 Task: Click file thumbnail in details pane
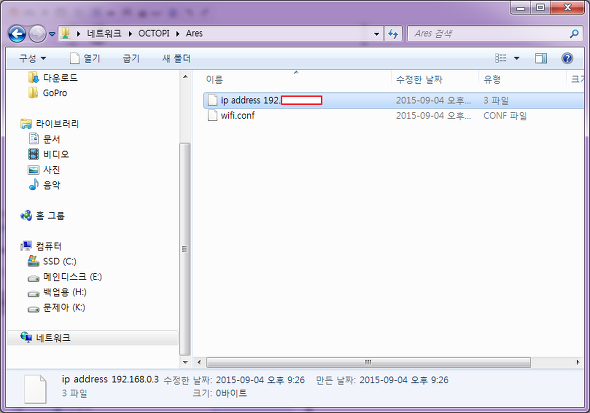pos(35,389)
